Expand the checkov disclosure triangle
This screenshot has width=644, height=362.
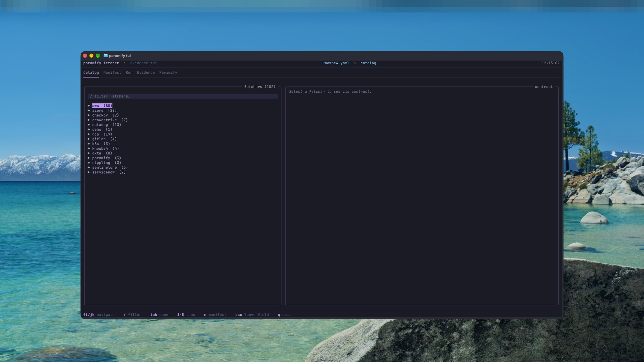89,115
